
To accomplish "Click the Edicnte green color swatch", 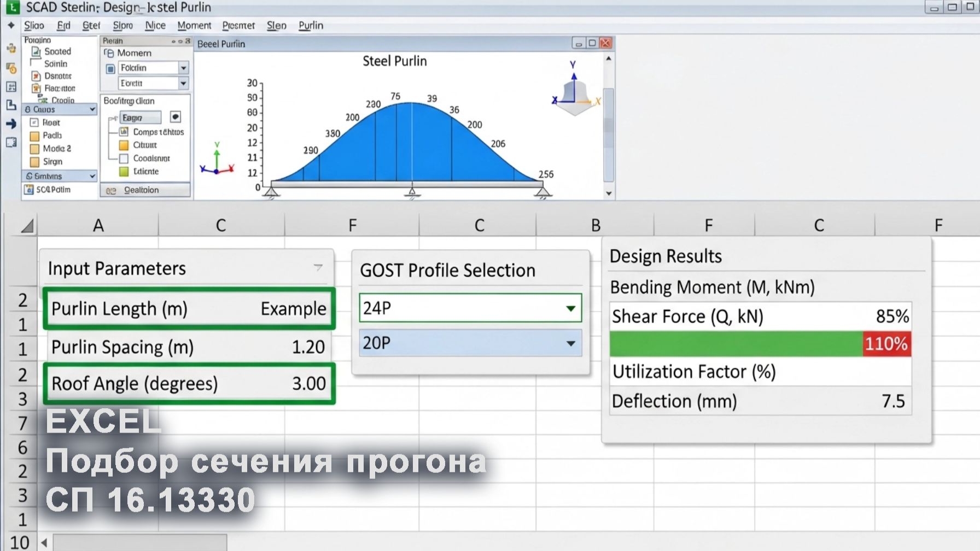I will [x=124, y=172].
